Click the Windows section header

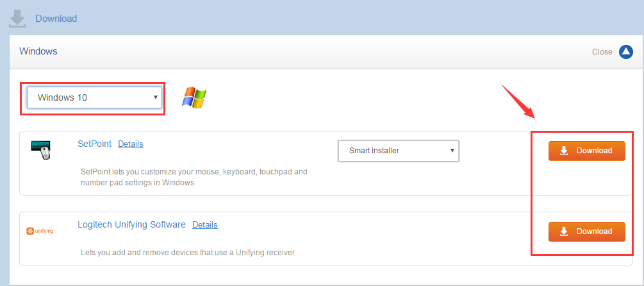pyautogui.click(x=38, y=51)
